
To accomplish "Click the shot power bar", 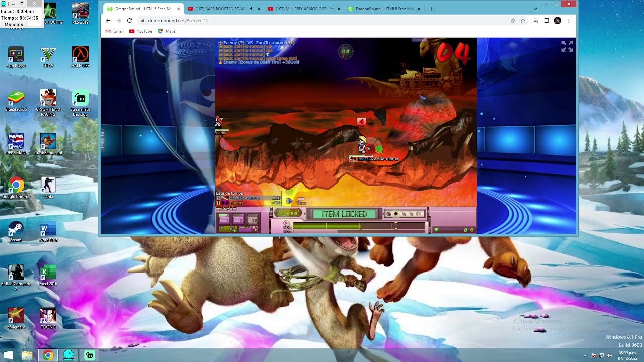I will (x=359, y=227).
